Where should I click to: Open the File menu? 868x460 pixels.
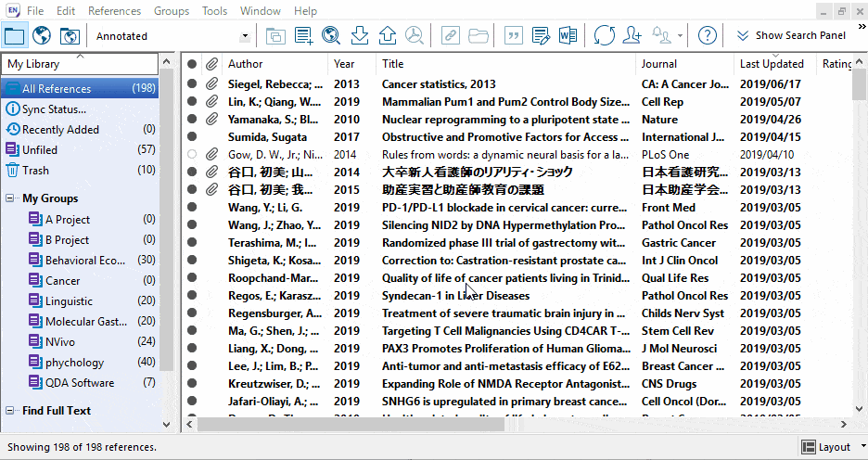35,10
